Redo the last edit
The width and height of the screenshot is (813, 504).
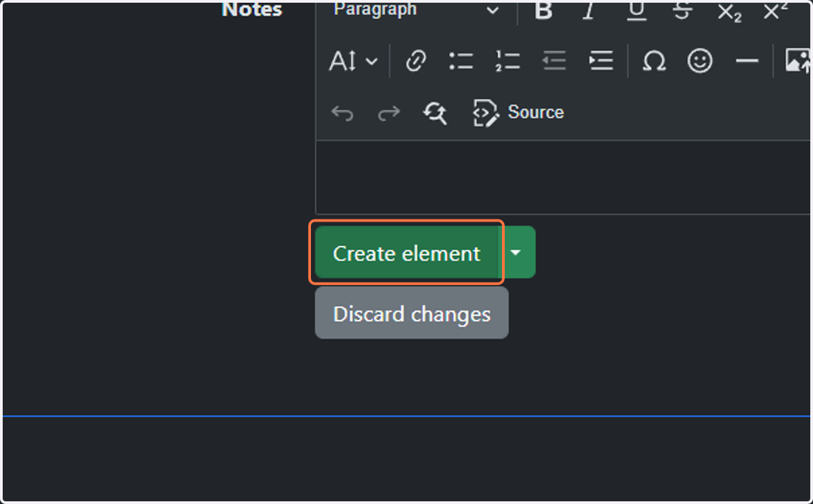pos(388,112)
